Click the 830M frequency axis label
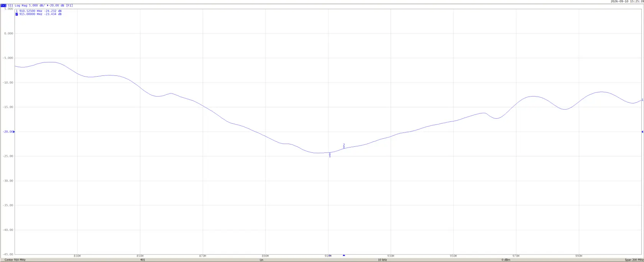Screen dimensions: 644x262 pos(77,256)
